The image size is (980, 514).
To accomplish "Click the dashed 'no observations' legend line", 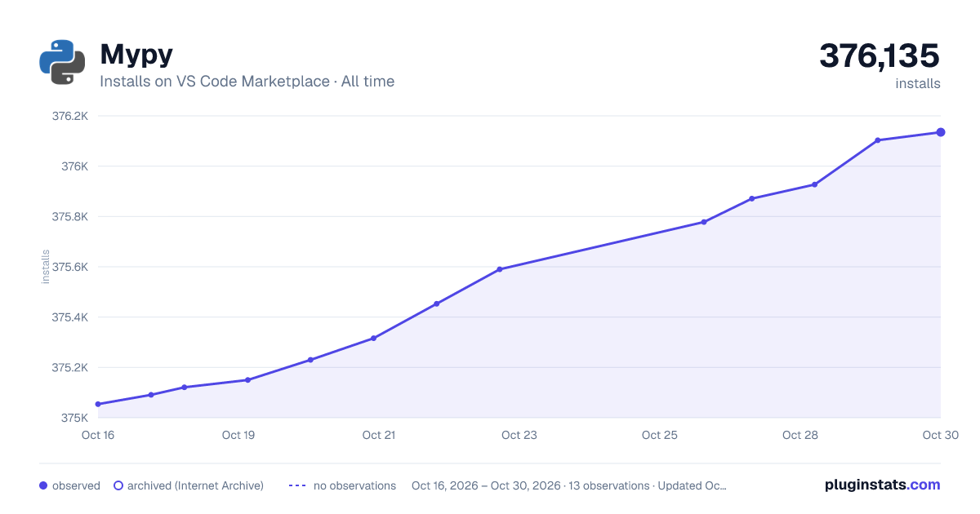I will click(x=297, y=485).
